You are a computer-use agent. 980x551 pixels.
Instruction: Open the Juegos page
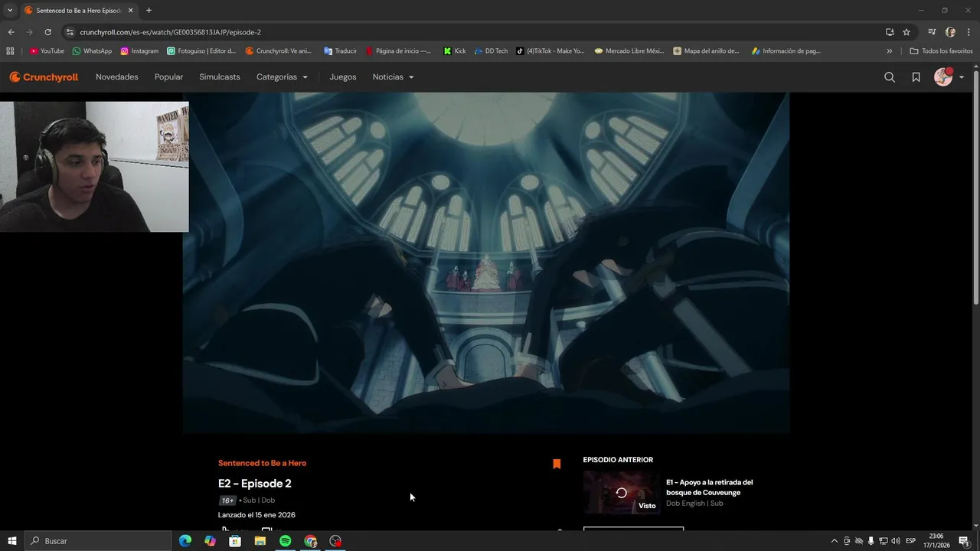pyautogui.click(x=343, y=77)
